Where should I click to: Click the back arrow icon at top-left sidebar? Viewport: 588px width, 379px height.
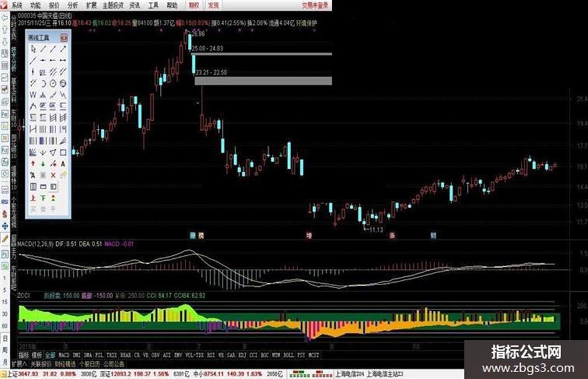click(x=4, y=17)
